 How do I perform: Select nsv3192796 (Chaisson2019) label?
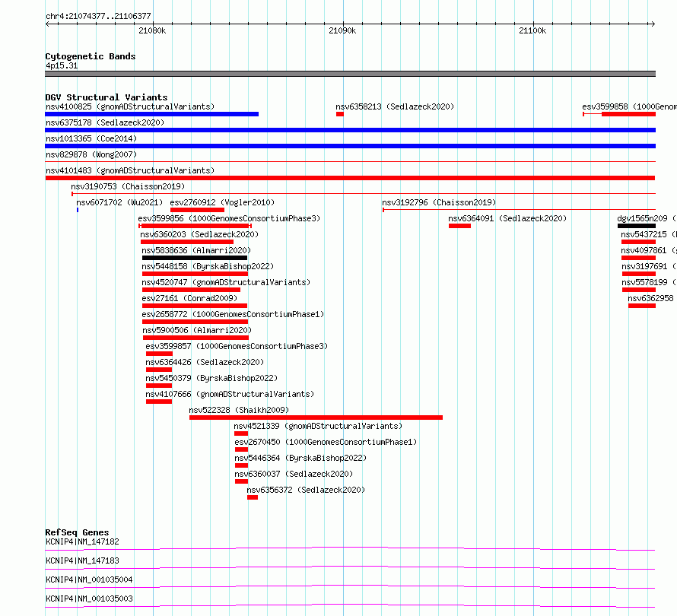point(439,202)
